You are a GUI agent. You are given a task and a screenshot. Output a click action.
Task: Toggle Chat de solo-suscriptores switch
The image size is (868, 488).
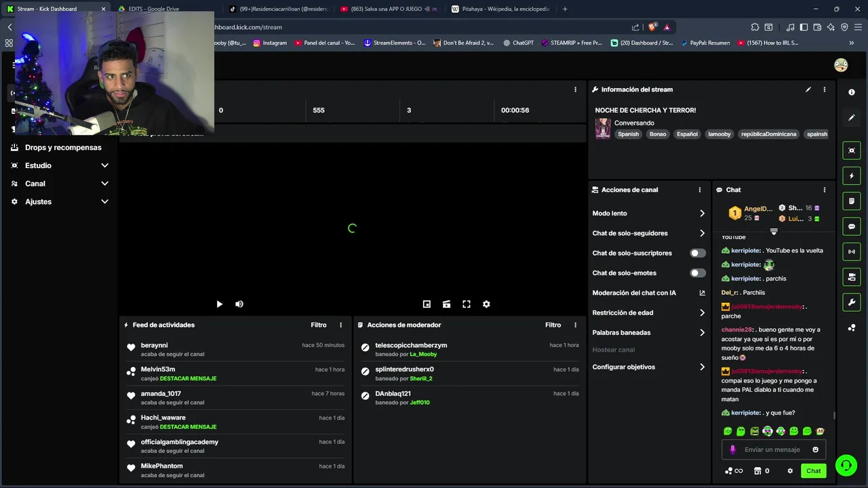tap(697, 253)
